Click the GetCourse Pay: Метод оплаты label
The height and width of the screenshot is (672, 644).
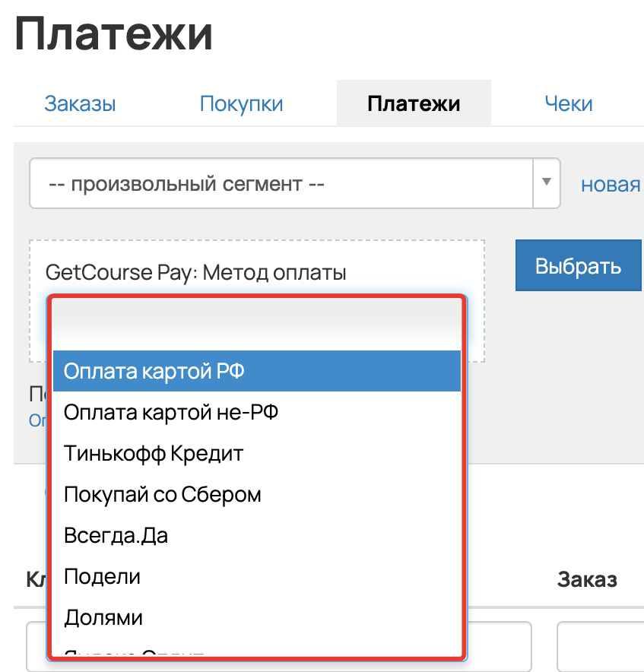click(x=196, y=273)
